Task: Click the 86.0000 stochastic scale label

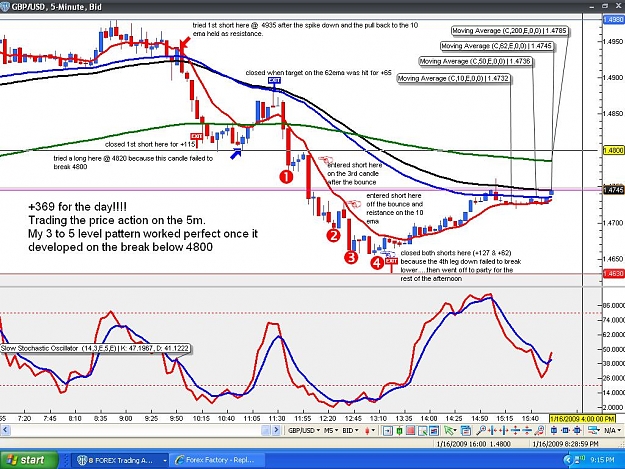Action: point(614,306)
